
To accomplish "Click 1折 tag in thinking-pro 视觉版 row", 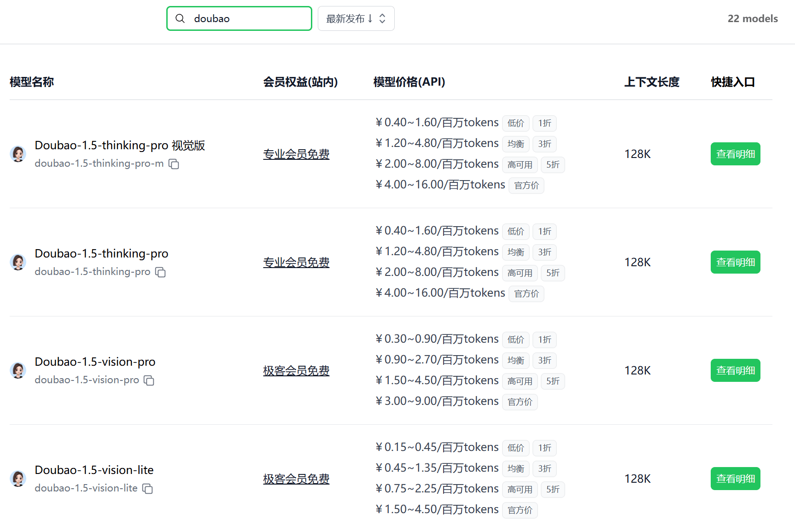I will pos(545,123).
